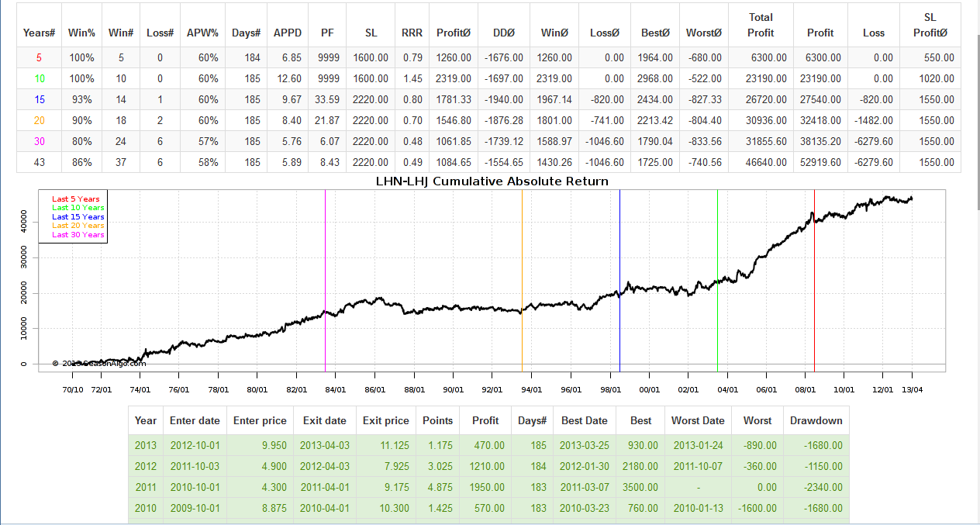Image resolution: width=980 pixels, height=525 pixels.
Task: Click the 'Last 15 Years' legend entry
Action: 78,217
